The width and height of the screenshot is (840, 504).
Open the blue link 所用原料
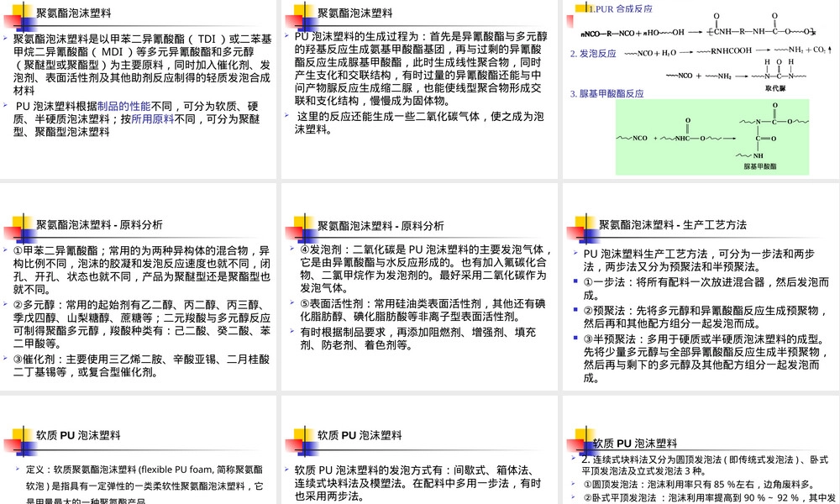153,119
